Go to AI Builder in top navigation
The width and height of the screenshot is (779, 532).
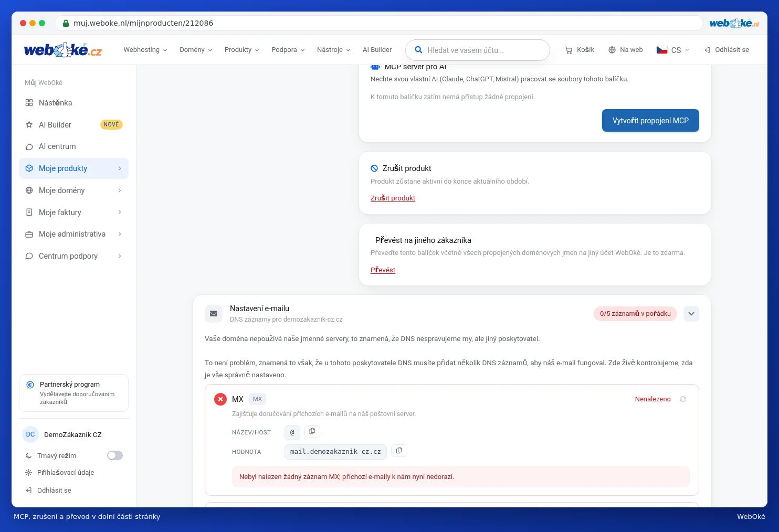coord(377,50)
